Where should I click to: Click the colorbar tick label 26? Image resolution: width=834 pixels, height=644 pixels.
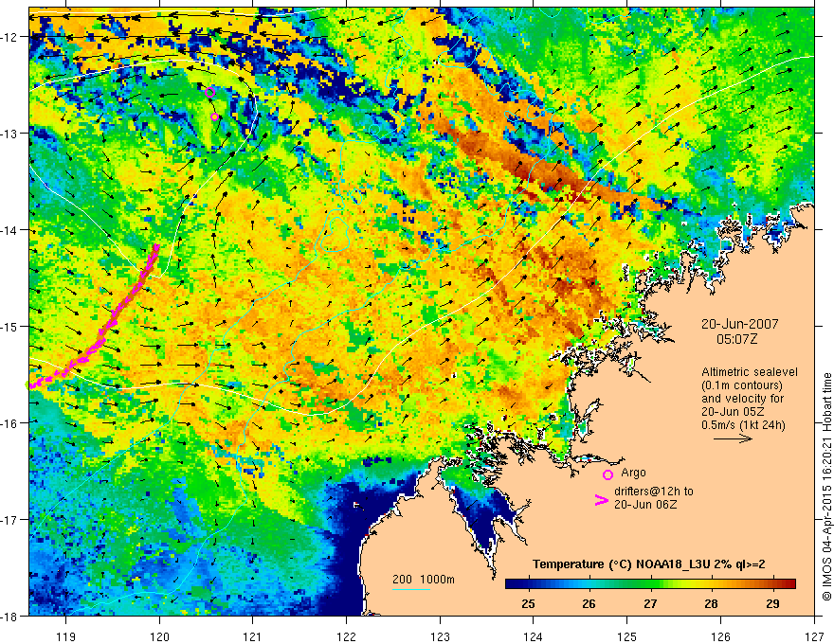589,604
